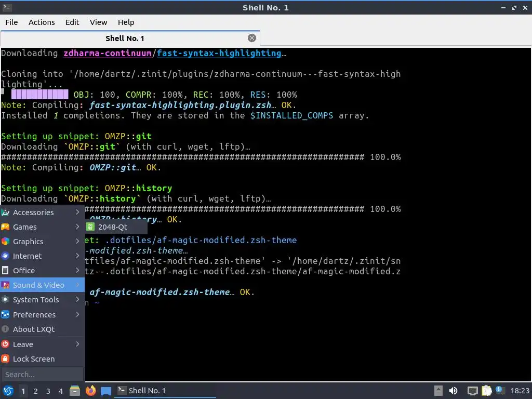Click the 2048-Qt game icon
Screen dimensions: 532x399
[90, 227]
